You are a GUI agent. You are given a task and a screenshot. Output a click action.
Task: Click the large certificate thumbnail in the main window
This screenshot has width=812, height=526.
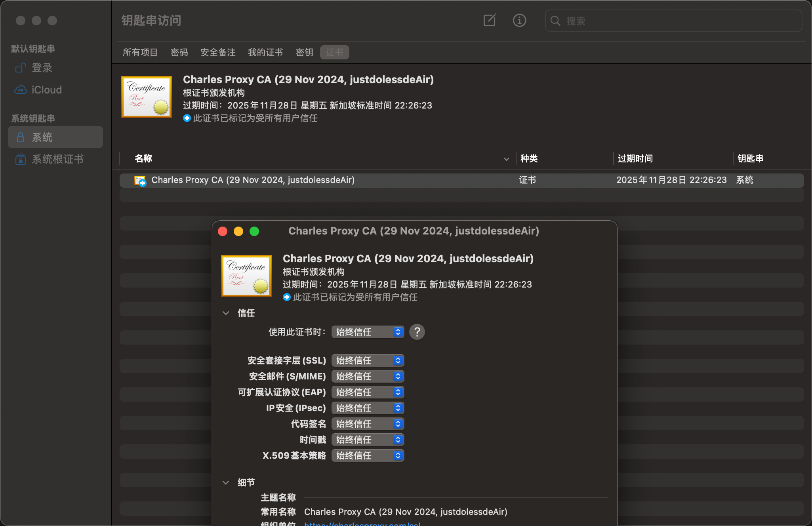(147, 97)
